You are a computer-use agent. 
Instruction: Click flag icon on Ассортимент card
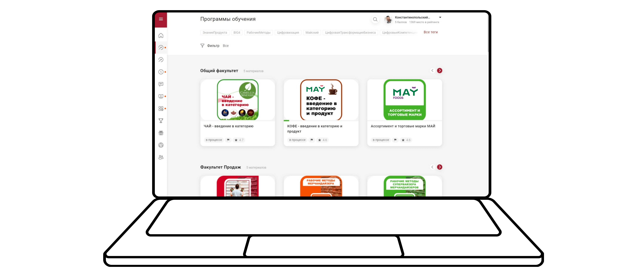click(395, 140)
